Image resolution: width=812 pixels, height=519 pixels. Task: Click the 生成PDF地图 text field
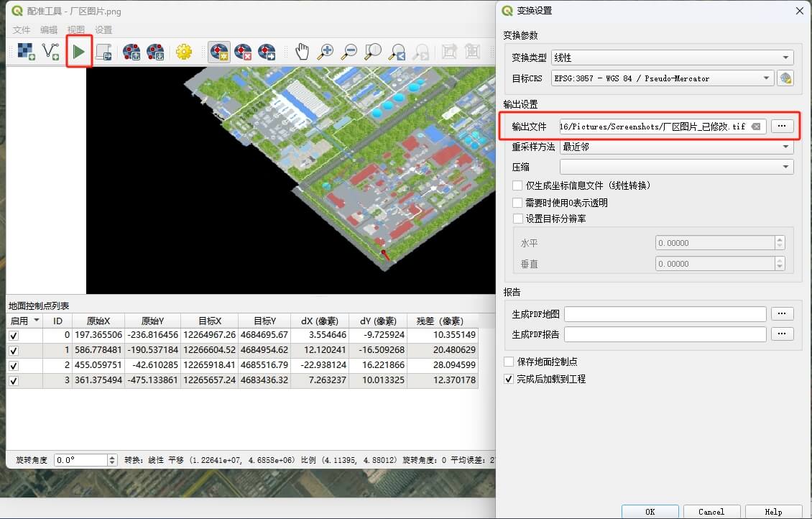pyautogui.click(x=665, y=314)
